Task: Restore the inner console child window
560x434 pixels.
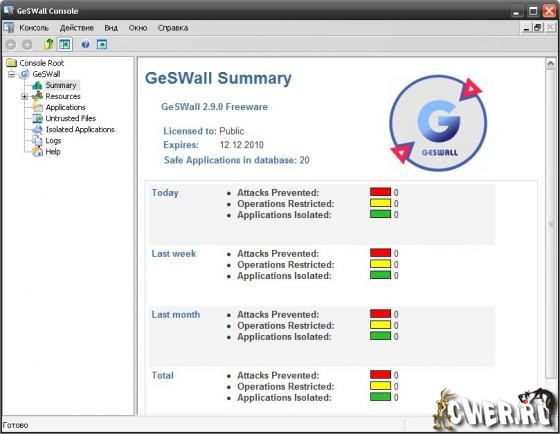Action: 538,28
